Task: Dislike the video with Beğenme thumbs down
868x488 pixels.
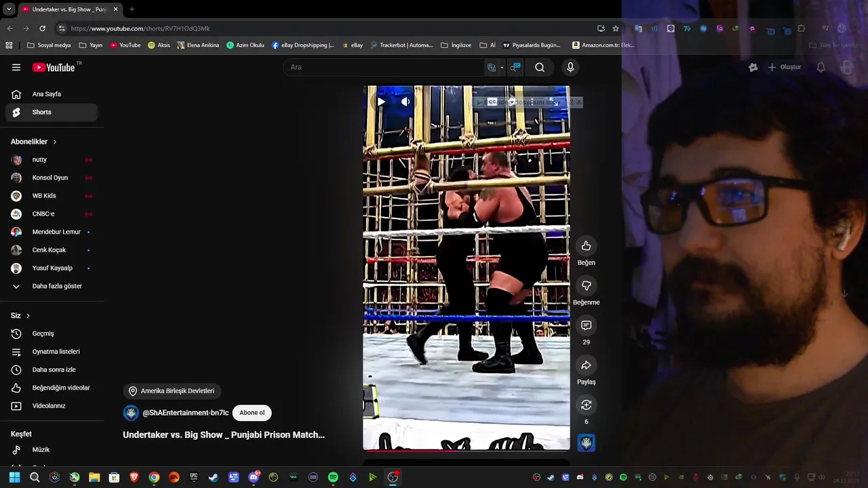Action: (586, 285)
